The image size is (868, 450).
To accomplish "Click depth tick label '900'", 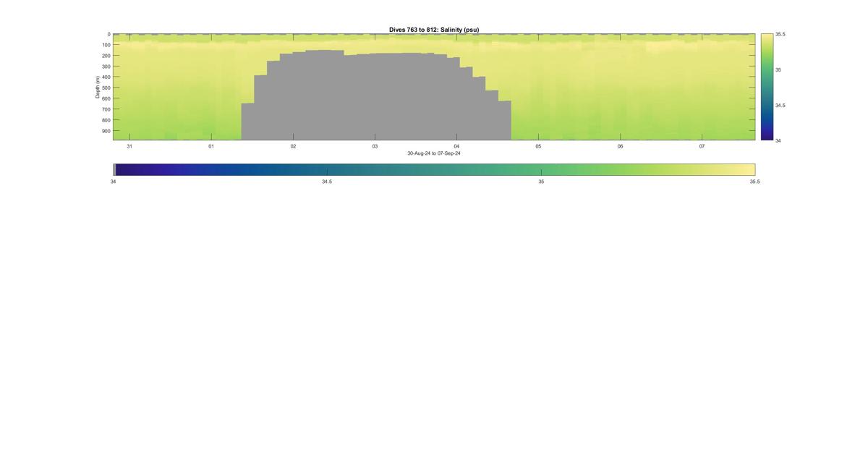I will coord(106,131).
